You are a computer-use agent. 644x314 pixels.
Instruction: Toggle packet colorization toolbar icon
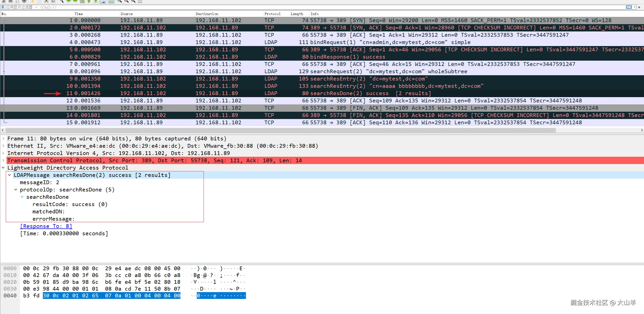(111, 1)
